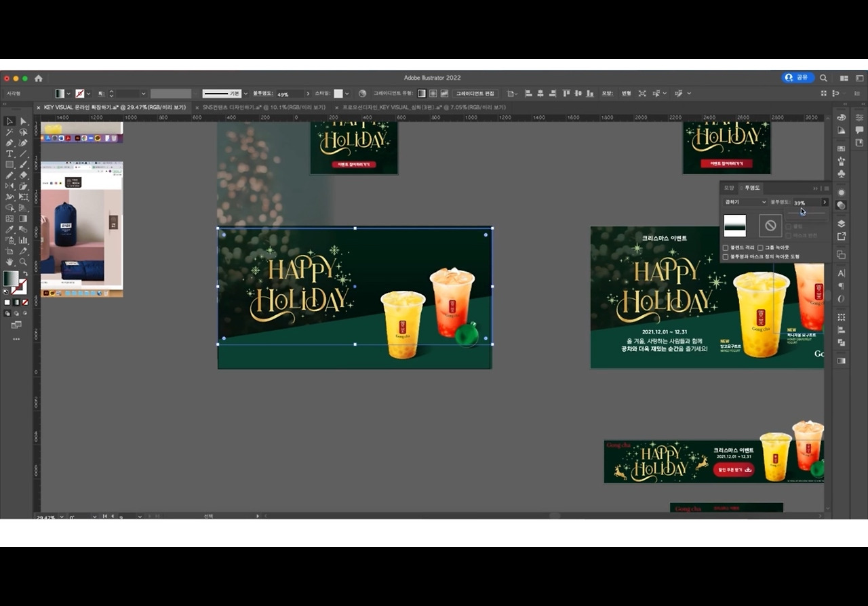Select the Direct Selection tool
This screenshot has height=606, width=868.
[x=23, y=121]
